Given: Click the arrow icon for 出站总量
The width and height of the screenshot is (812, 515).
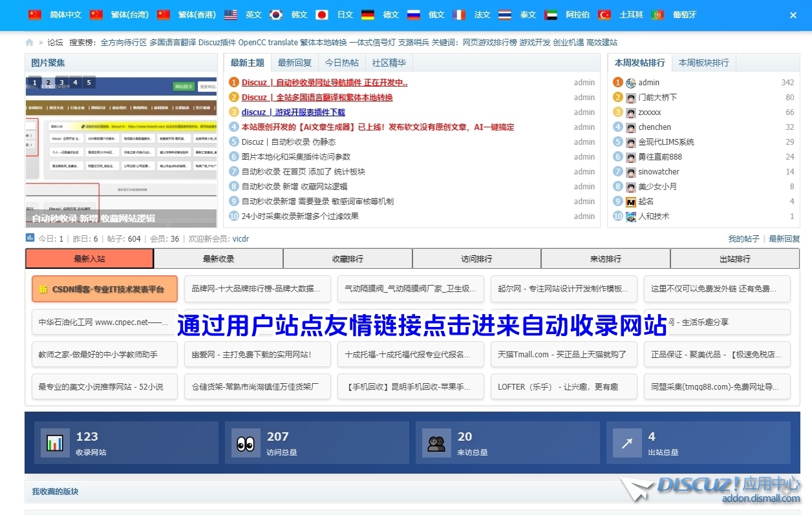Looking at the screenshot, I should (x=626, y=443).
